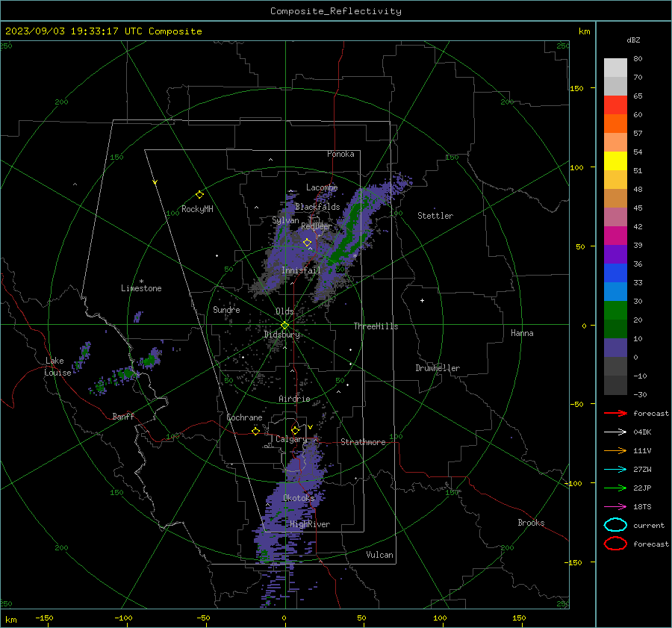This screenshot has width=672, height=628.
Task: Select the purple swatch between 39 and 36
Action: (x=615, y=255)
